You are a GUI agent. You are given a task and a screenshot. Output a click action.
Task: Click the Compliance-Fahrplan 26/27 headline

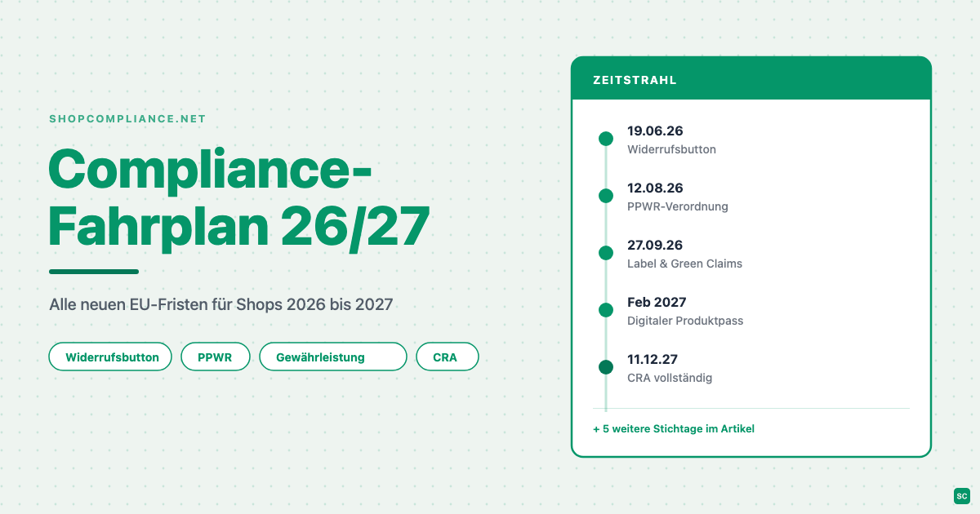pos(238,198)
